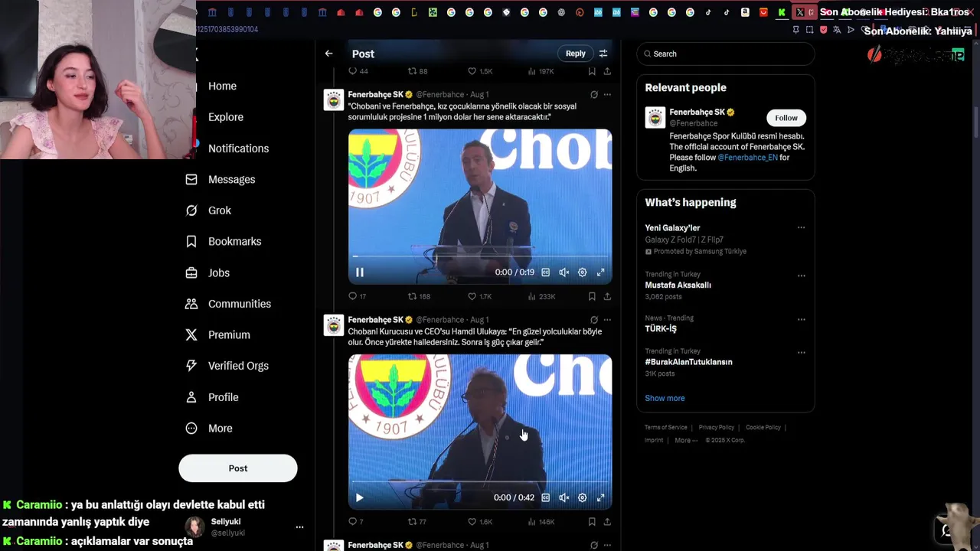Open Home in the sidebar
Screen dimensions: 980x551
[x=222, y=86]
